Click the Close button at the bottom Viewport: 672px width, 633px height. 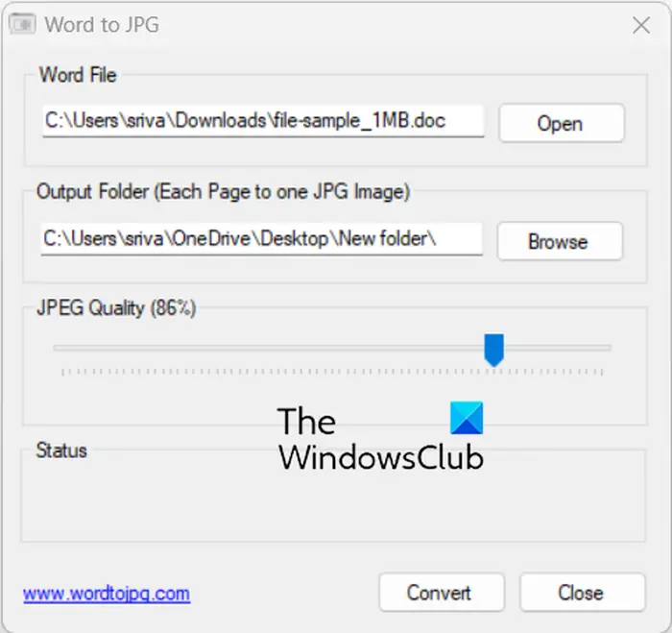[x=582, y=593]
